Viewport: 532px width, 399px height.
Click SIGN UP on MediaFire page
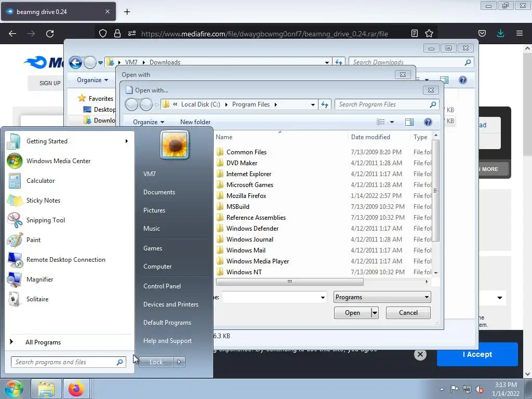click(x=50, y=83)
